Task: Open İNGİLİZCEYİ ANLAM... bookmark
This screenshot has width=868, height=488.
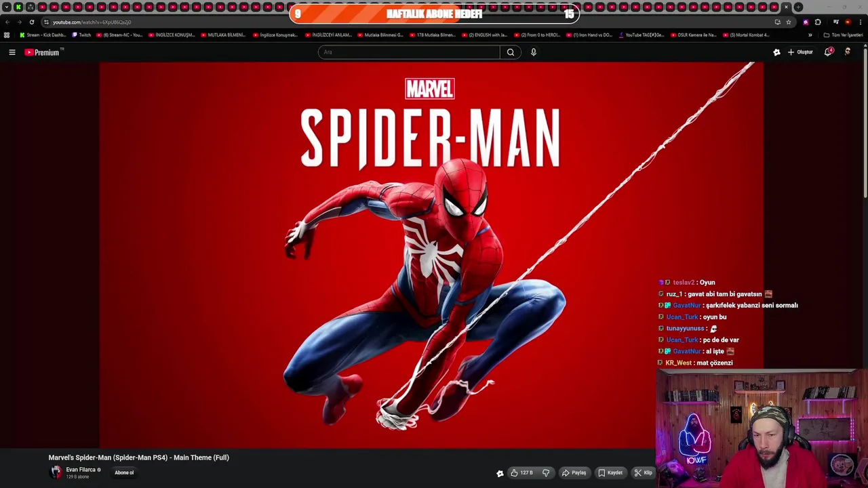Action: (328, 35)
